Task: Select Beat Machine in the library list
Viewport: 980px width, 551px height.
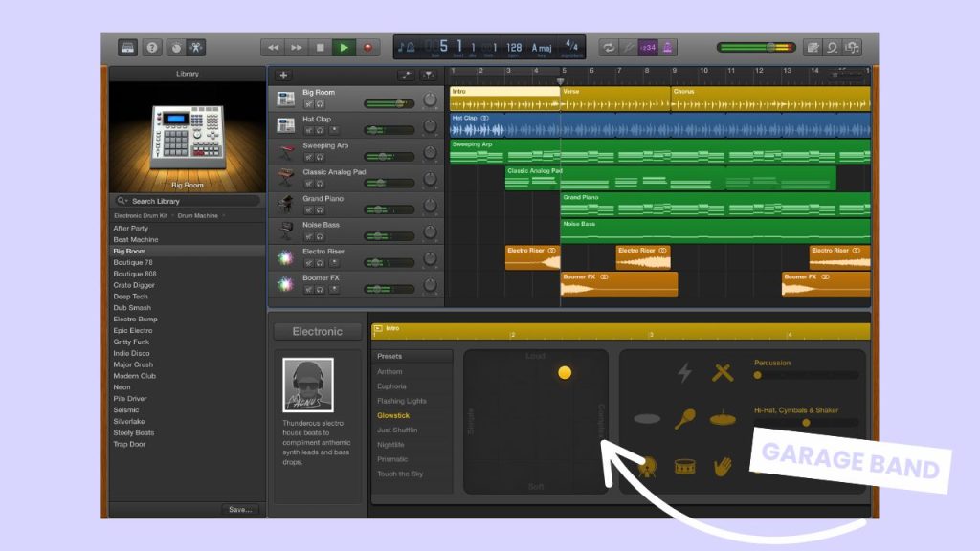Action: point(136,240)
